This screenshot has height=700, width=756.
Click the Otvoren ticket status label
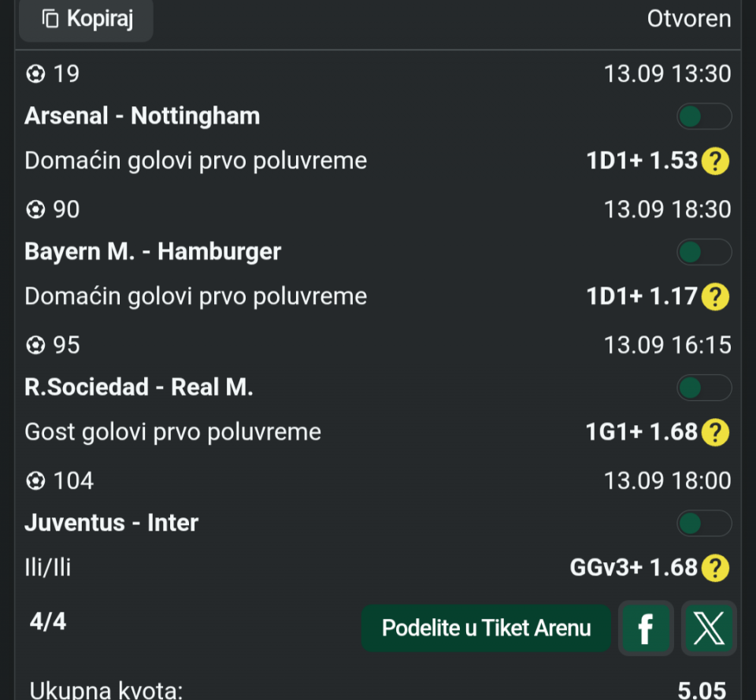tap(689, 19)
